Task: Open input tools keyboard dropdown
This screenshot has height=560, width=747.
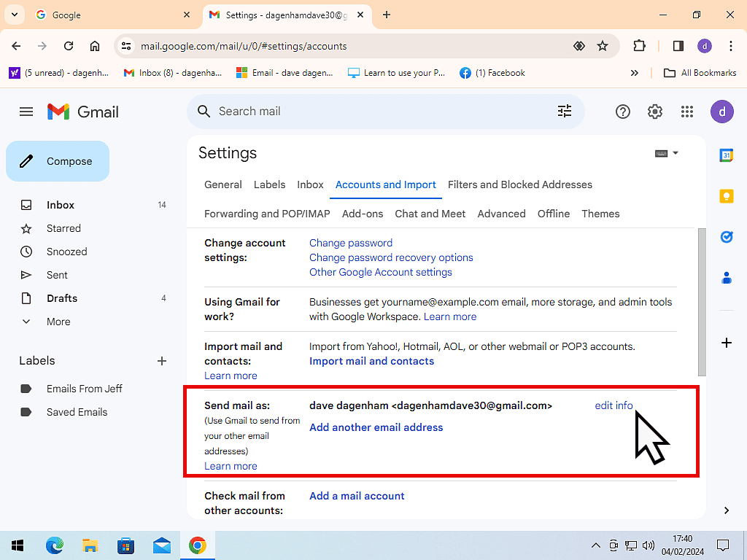Action: pos(667,153)
